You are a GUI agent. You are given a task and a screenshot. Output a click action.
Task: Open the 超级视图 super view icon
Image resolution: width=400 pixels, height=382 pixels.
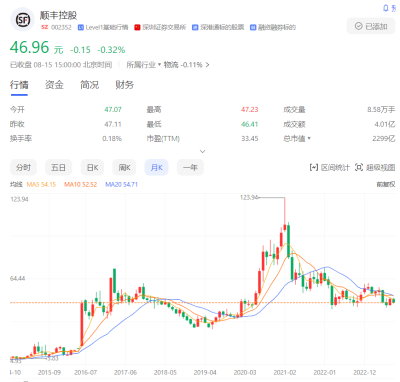[359, 167]
